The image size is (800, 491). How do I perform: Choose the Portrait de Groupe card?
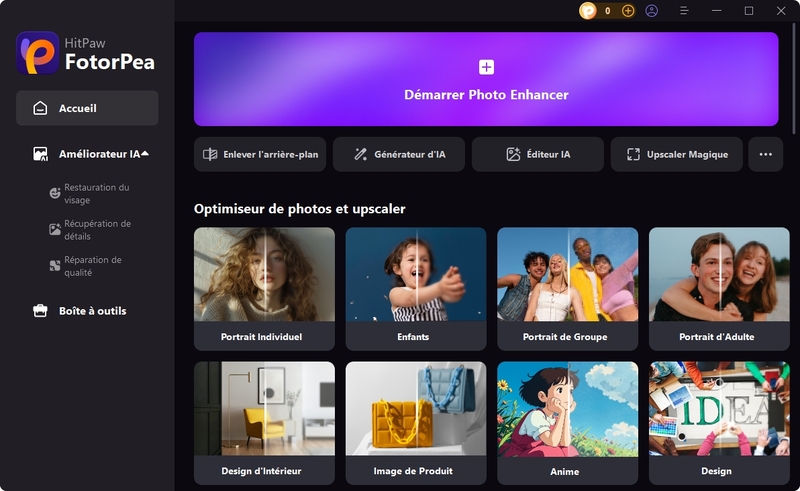pos(567,289)
